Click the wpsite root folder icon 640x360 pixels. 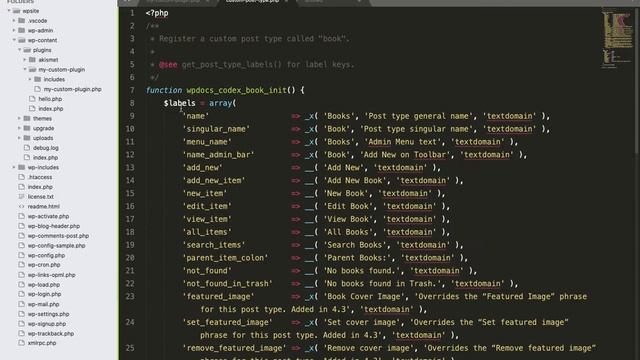[x=16, y=11]
